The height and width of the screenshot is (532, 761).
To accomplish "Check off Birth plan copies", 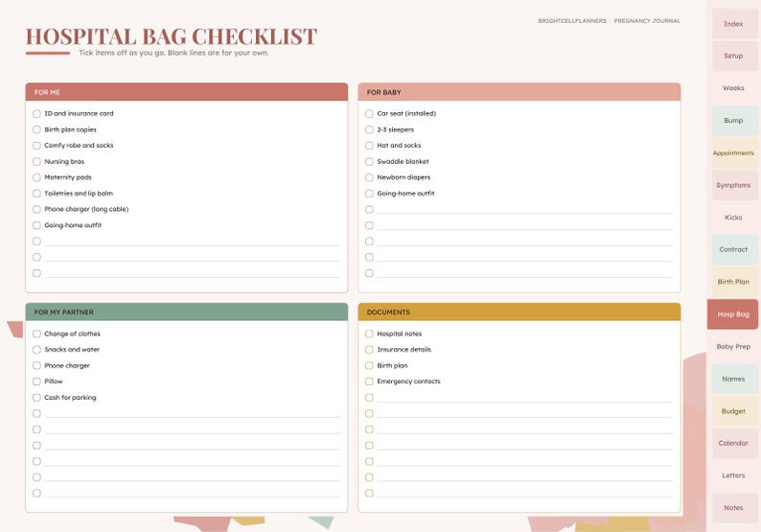I will click(x=36, y=129).
